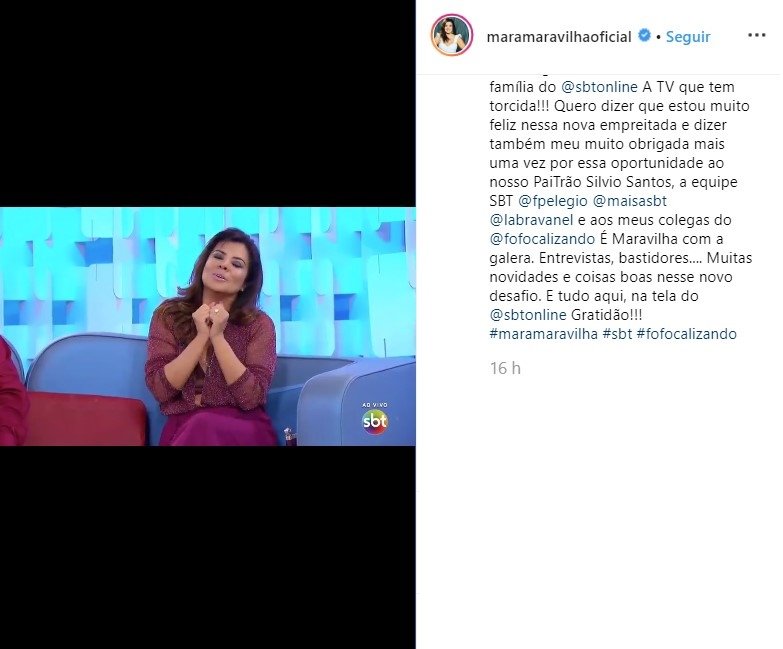Image resolution: width=783 pixels, height=649 pixels.
Task: Click the caption text about Silvio Santos
Action: click(x=613, y=182)
